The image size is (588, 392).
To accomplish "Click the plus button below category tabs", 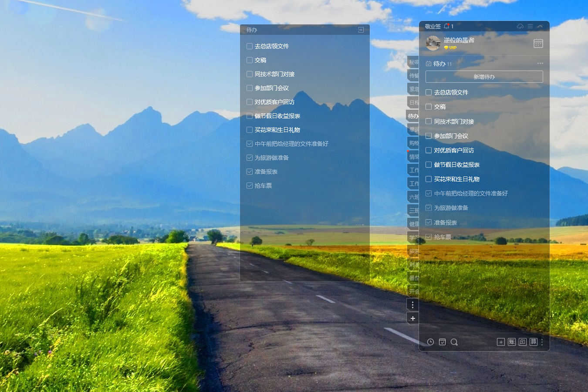I will pyautogui.click(x=412, y=318).
